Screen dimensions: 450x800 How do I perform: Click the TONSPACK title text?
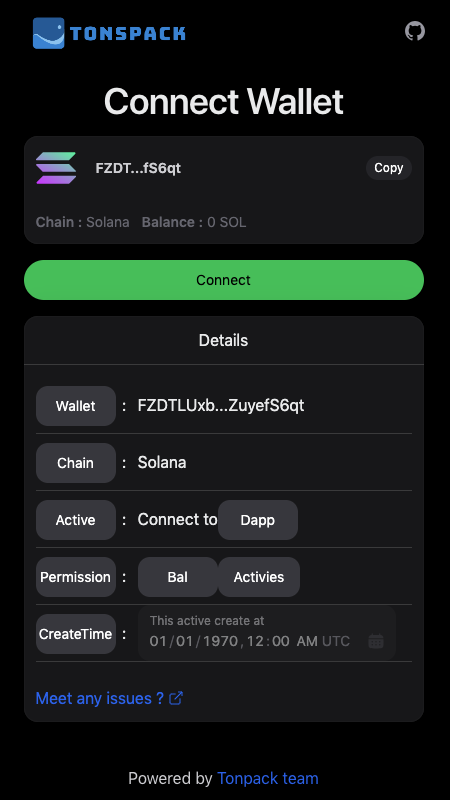tap(128, 34)
